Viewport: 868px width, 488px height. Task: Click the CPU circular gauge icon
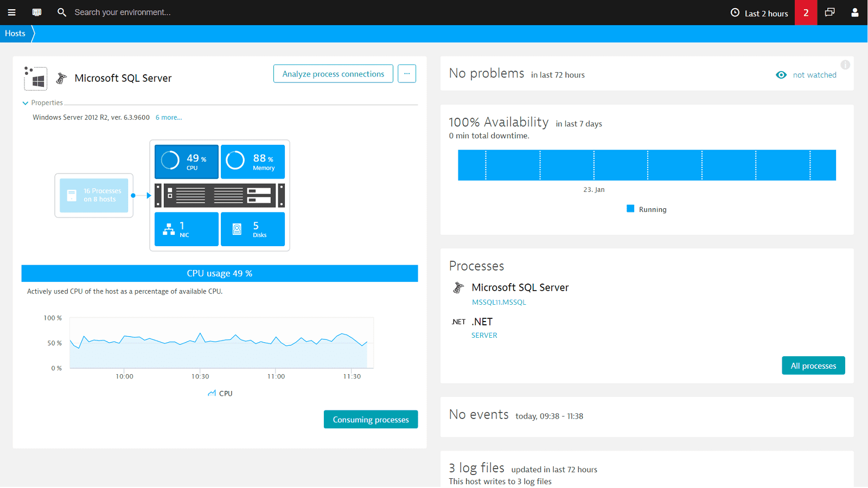click(x=170, y=160)
